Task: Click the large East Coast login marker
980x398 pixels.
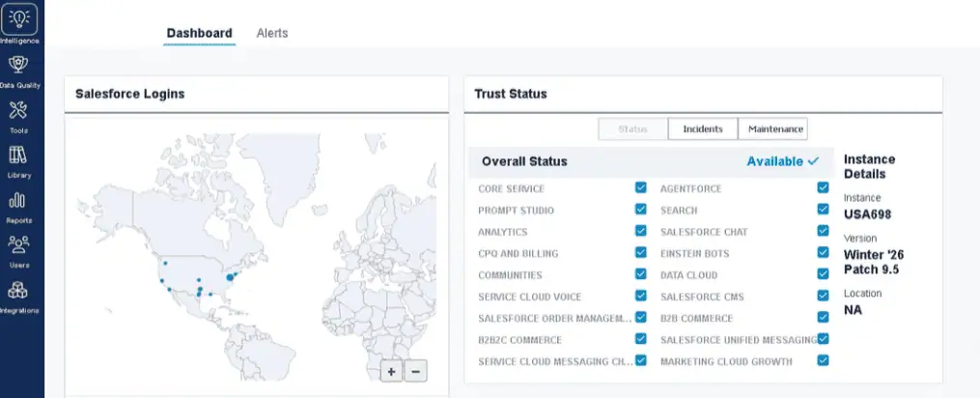Action: (230, 276)
